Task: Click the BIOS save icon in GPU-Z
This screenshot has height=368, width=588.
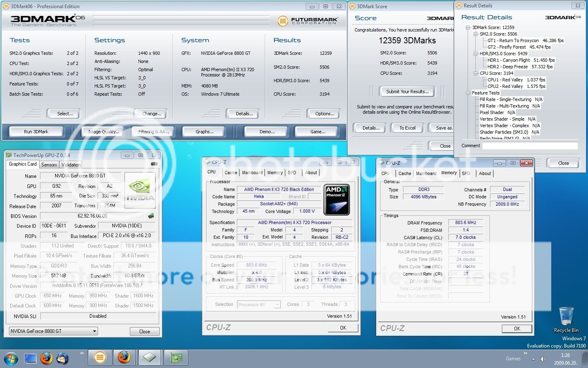Action: pos(151,216)
